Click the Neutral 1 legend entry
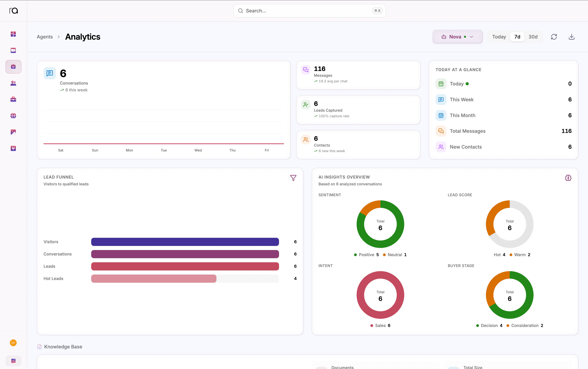The image size is (588, 369). click(395, 255)
